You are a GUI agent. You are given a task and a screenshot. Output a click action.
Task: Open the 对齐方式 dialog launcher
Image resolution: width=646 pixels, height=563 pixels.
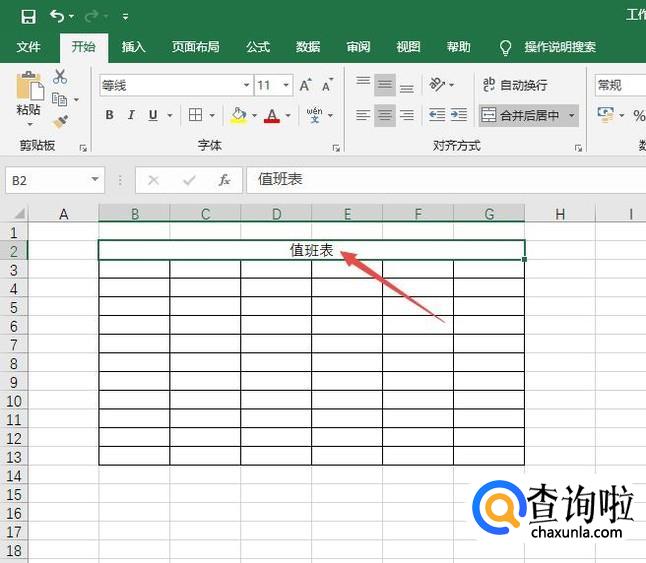click(578, 148)
